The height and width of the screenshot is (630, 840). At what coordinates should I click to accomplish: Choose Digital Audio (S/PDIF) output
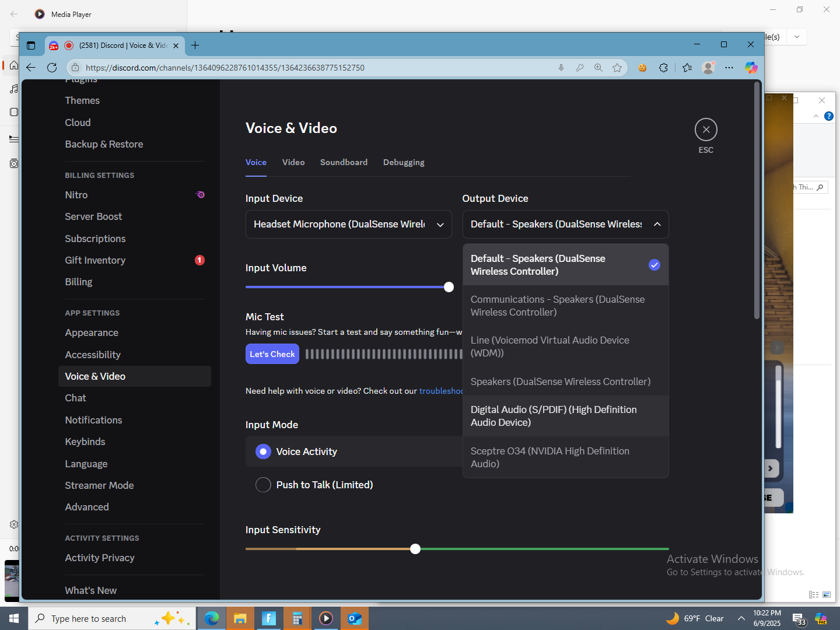point(565,416)
